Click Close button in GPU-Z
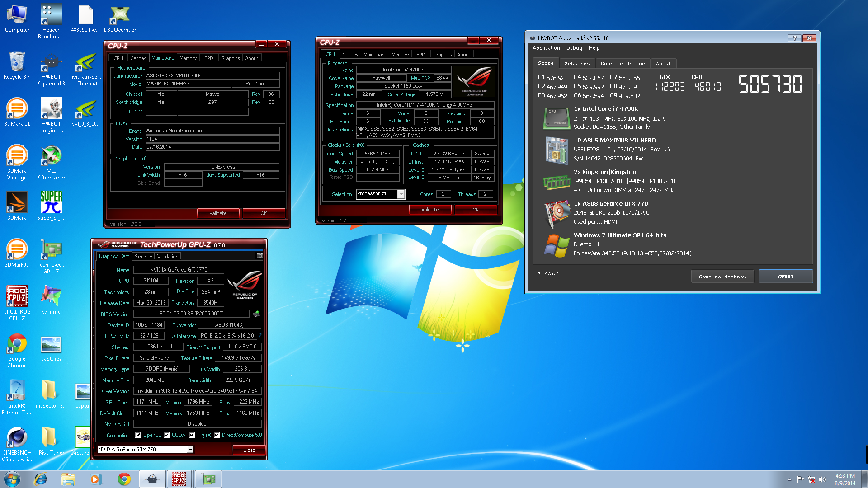The image size is (868, 488). tap(249, 450)
